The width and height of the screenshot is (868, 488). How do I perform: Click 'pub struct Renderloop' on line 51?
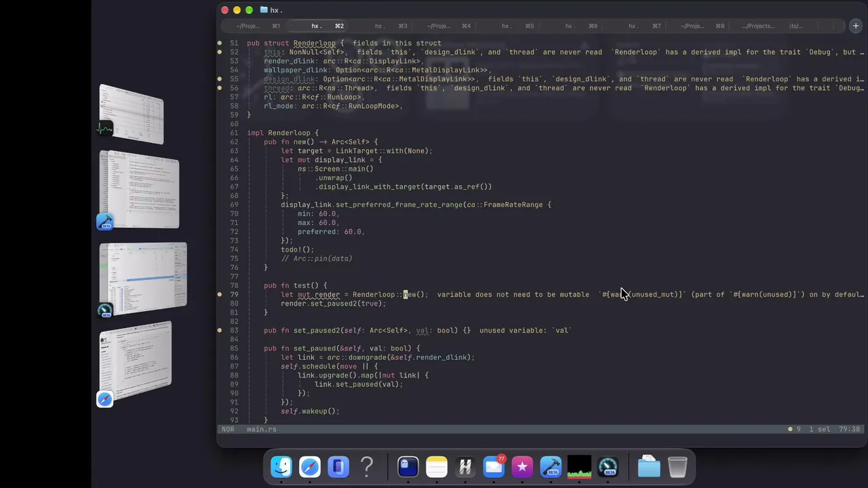pos(291,43)
